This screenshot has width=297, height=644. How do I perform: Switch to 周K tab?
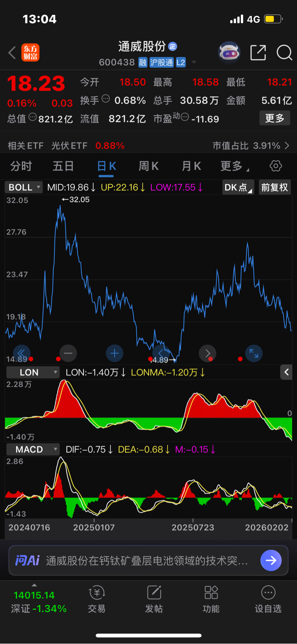point(148,167)
